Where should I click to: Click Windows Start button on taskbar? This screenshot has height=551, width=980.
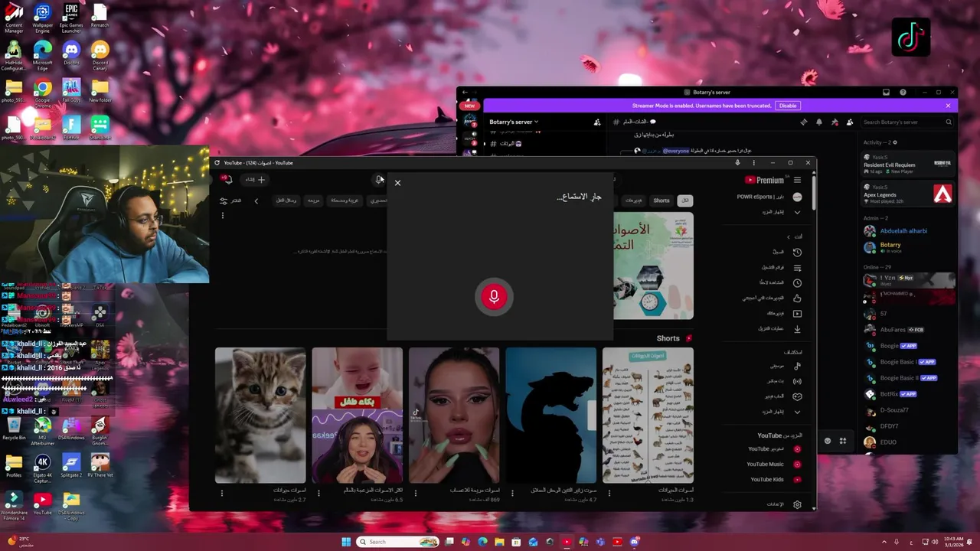point(345,542)
